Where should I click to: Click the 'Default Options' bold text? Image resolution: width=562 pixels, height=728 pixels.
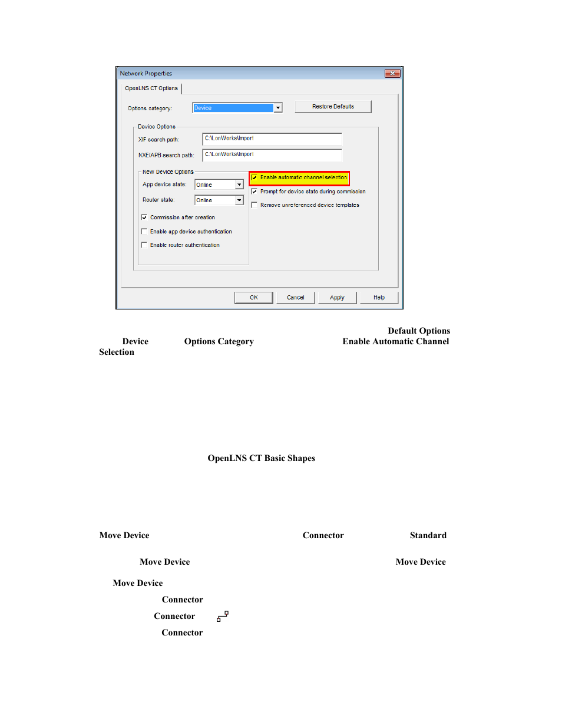point(419,331)
